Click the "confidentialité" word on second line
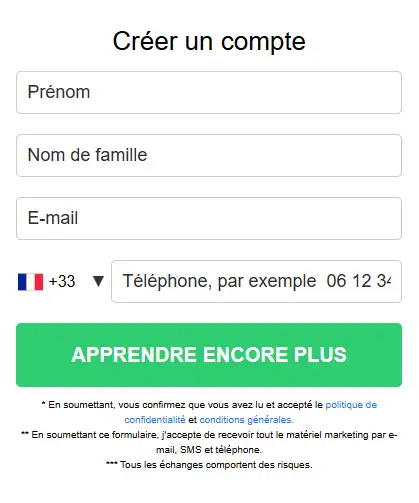 155,420
